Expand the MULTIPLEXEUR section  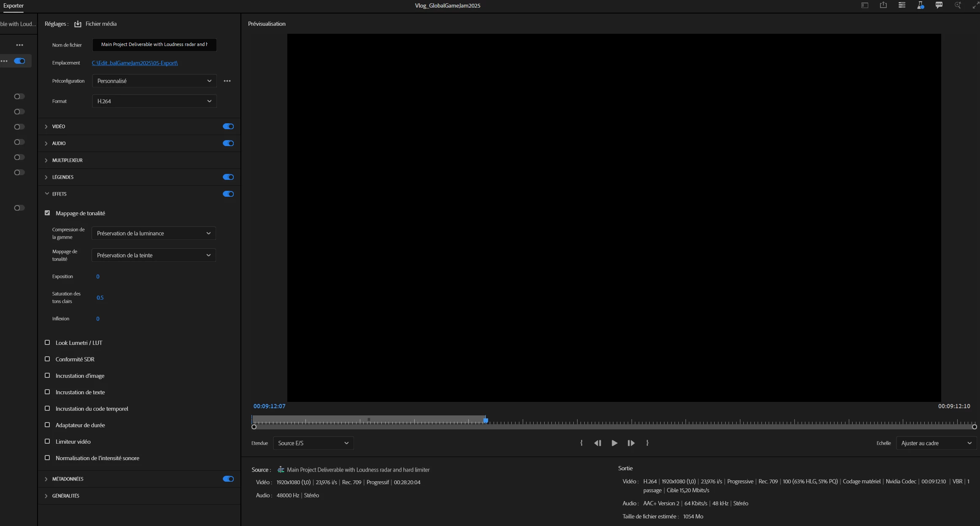[x=46, y=160]
